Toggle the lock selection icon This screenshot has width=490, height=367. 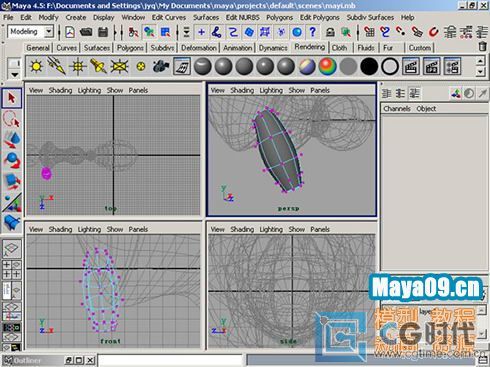point(330,32)
